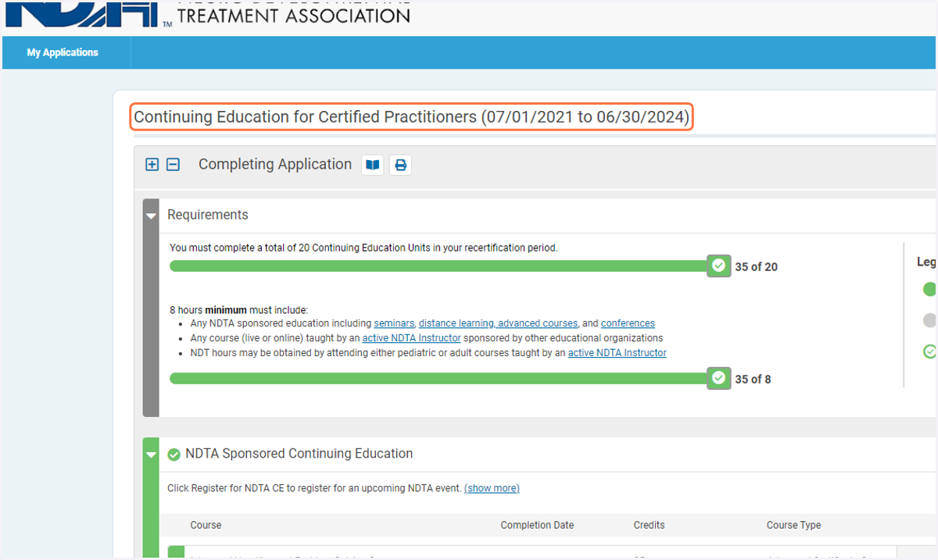Print the application using the printer icon
Image resolution: width=938 pixels, height=560 pixels.
pos(401,165)
